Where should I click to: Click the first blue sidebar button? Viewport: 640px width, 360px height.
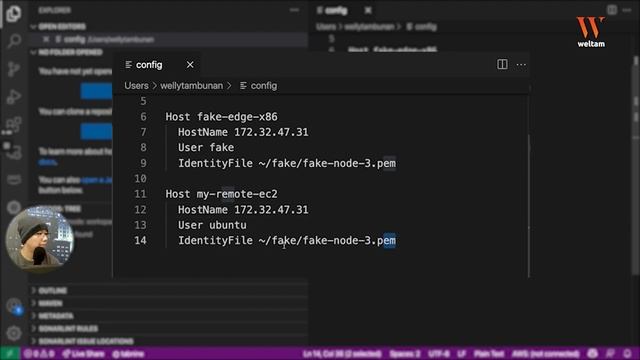point(96,91)
